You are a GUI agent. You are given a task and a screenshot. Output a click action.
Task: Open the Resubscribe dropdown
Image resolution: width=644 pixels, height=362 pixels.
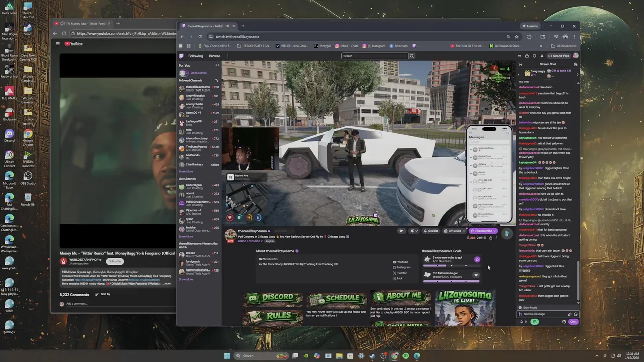[495, 231]
